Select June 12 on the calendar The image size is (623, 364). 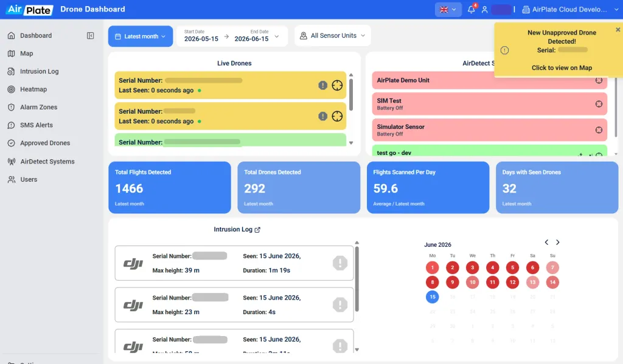click(512, 282)
